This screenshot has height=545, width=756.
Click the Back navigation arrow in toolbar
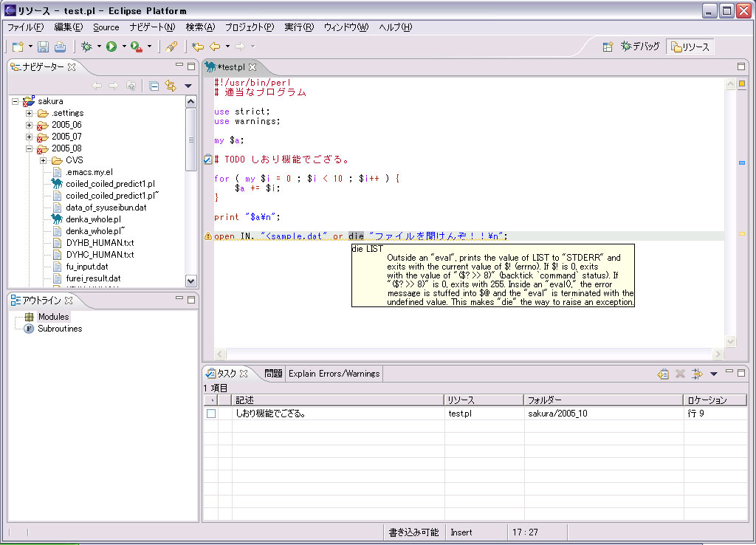click(x=215, y=47)
